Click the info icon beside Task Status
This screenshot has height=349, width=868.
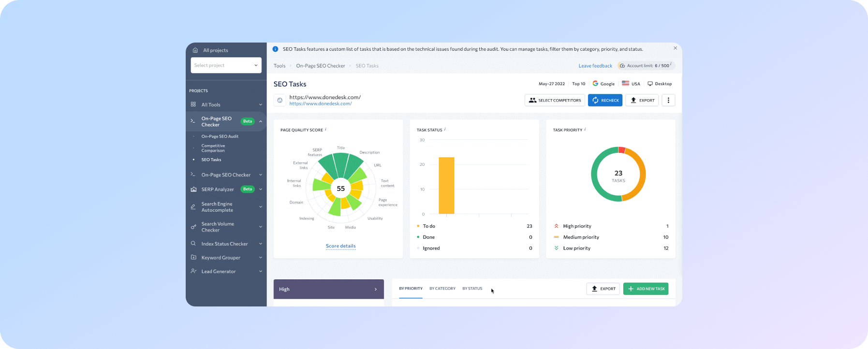[445, 130]
